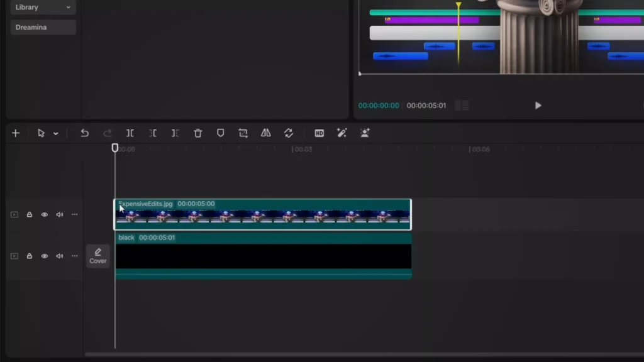This screenshot has height=362, width=644.
Task: Click the circular arrows replace icon
Action: click(x=289, y=133)
